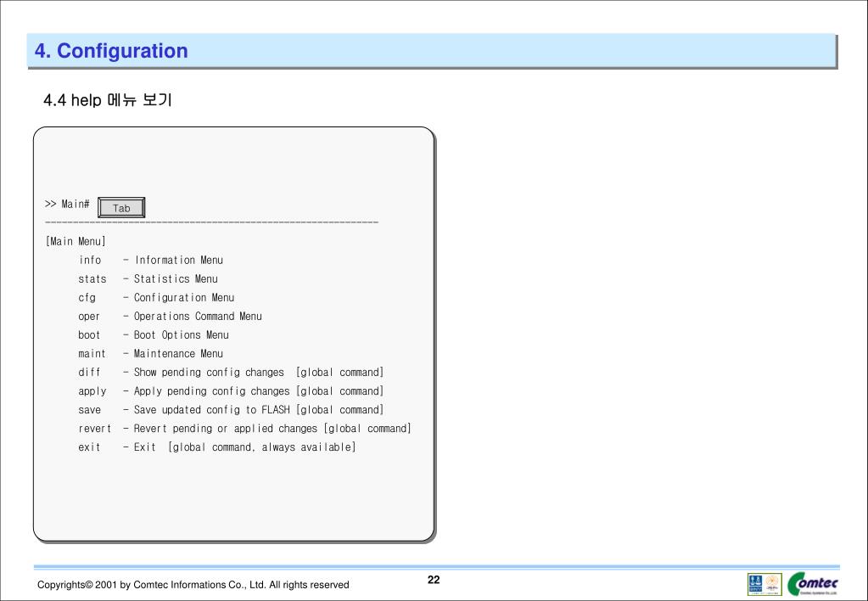The height and width of the screenshot is (601, 868).
Task: Click the Tab key button
Action: coord(121,208)
